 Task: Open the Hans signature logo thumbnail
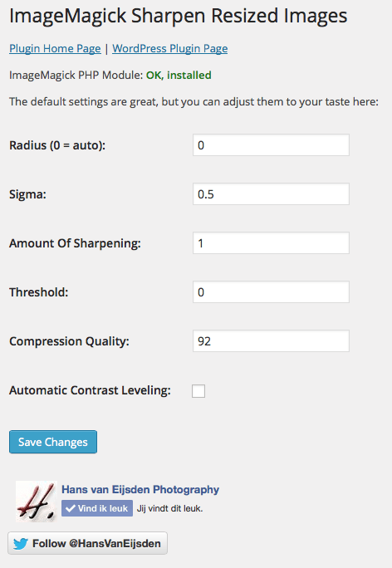point(37,502)
